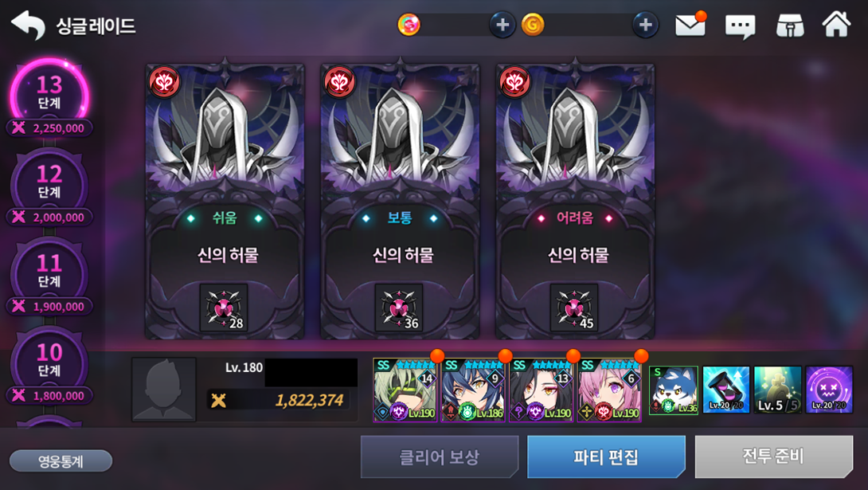Choose the 쉬움 difficulty card
Screen dimensions: 868x490
[225, 201]
